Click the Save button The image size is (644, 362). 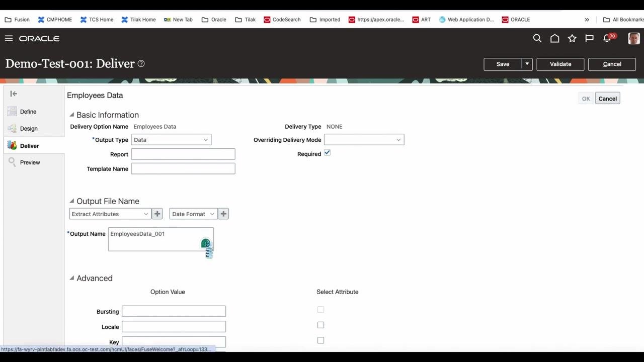click(503, 64)
